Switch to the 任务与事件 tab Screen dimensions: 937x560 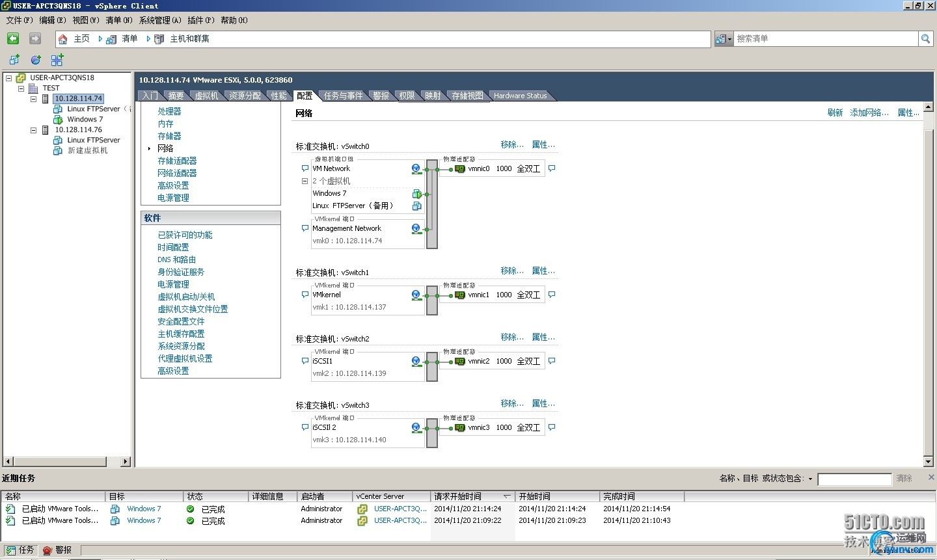point(343,96)
